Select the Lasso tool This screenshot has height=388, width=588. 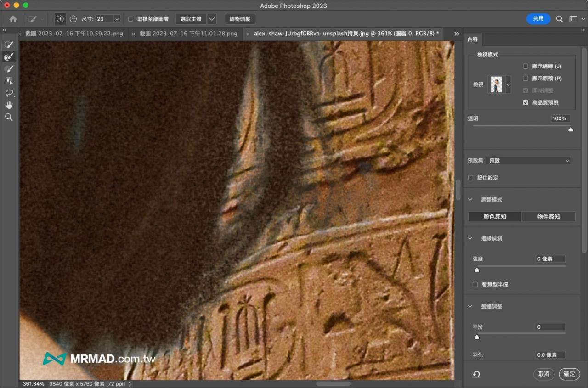pos(9,93)
